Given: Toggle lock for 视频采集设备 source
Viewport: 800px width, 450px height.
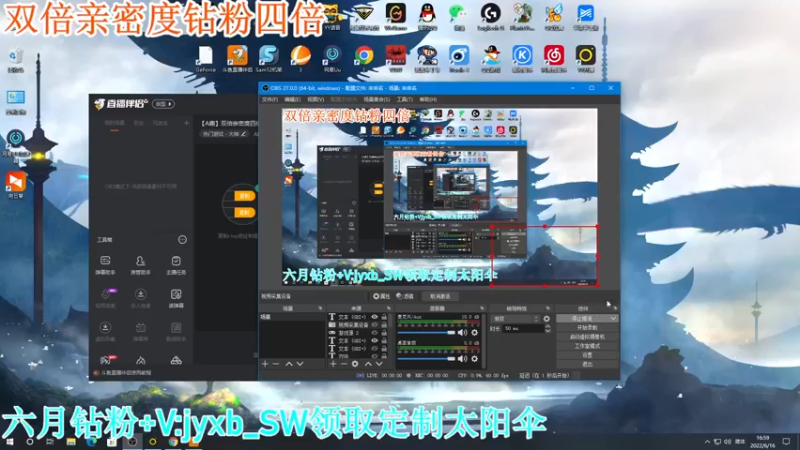Looking at the screenshot, I should click(x=384, y=325).
